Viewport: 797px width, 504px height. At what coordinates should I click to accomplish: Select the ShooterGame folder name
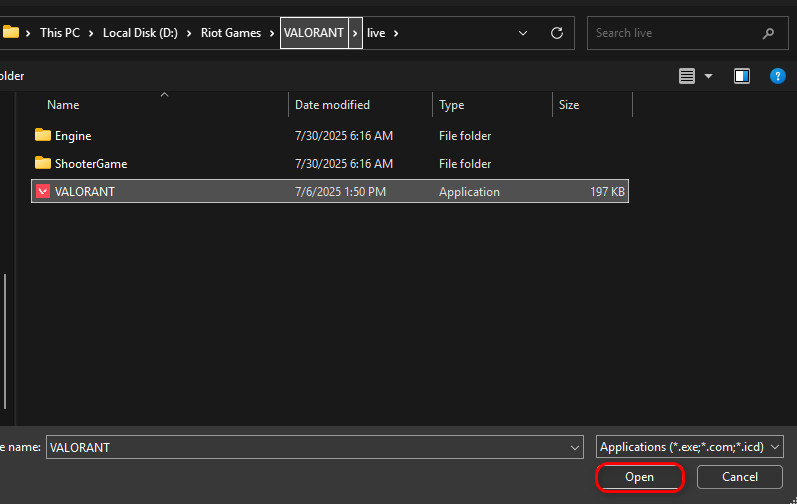click(91, 164)
